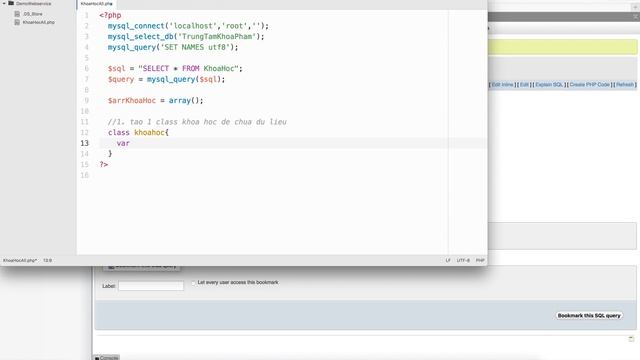Click line number 1 in the gutter
The height and width of the screenshot is (360, 640).
(x=86, y=16)
